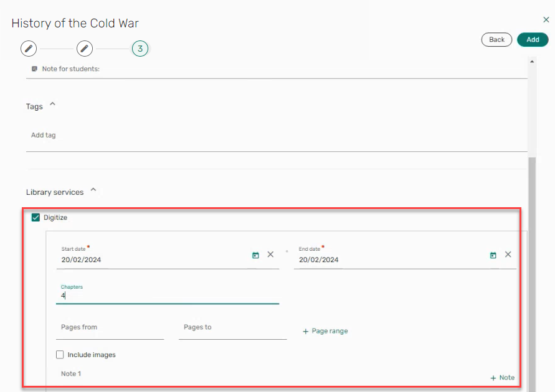Go to step two pencil icon
Image resolution: width=555 pixels, height=392 pixels.
coord(85,49)
